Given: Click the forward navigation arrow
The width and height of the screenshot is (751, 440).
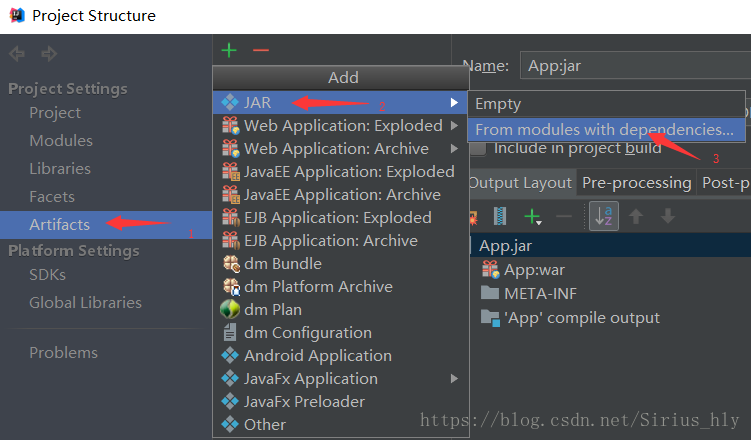Looking at the screenshot, I should (x=49, y=54).
